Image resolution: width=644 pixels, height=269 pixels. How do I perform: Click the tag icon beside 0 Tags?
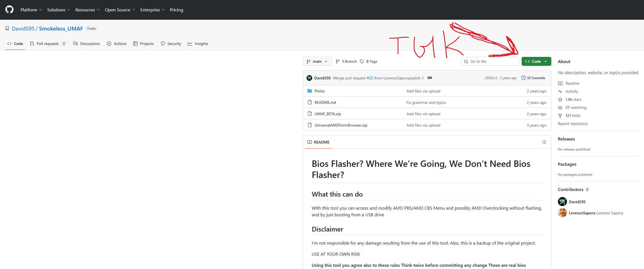[362, 61]
